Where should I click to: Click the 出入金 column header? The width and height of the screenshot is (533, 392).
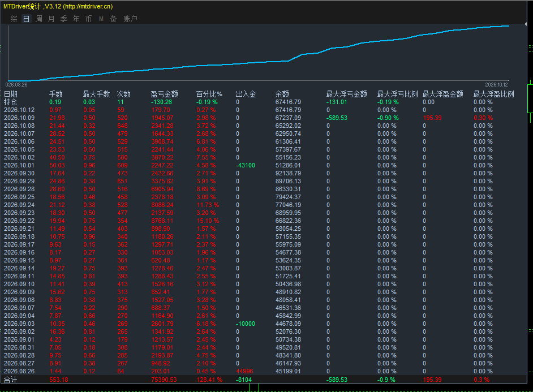[x=246, y=94]
